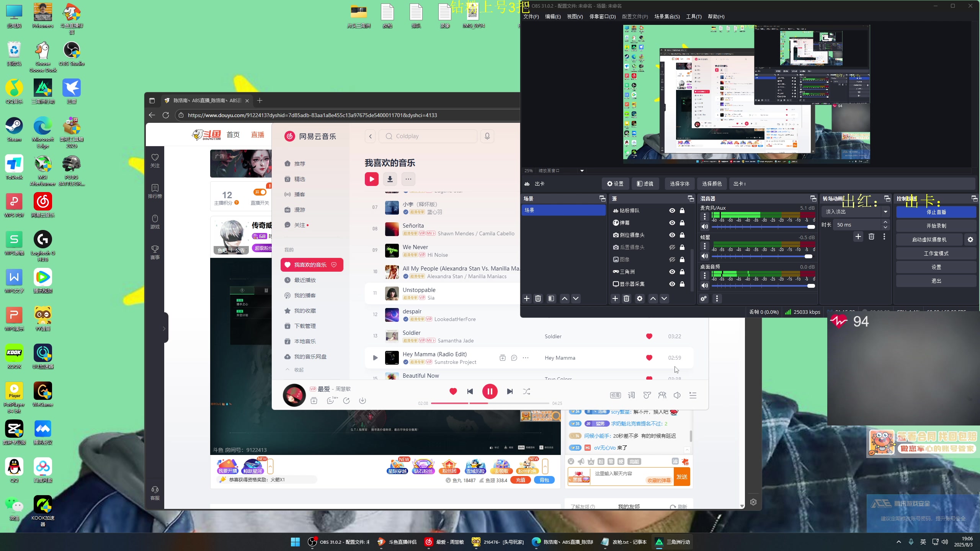Open advanced audio settings gear in mixer

[x=704, y=298]
